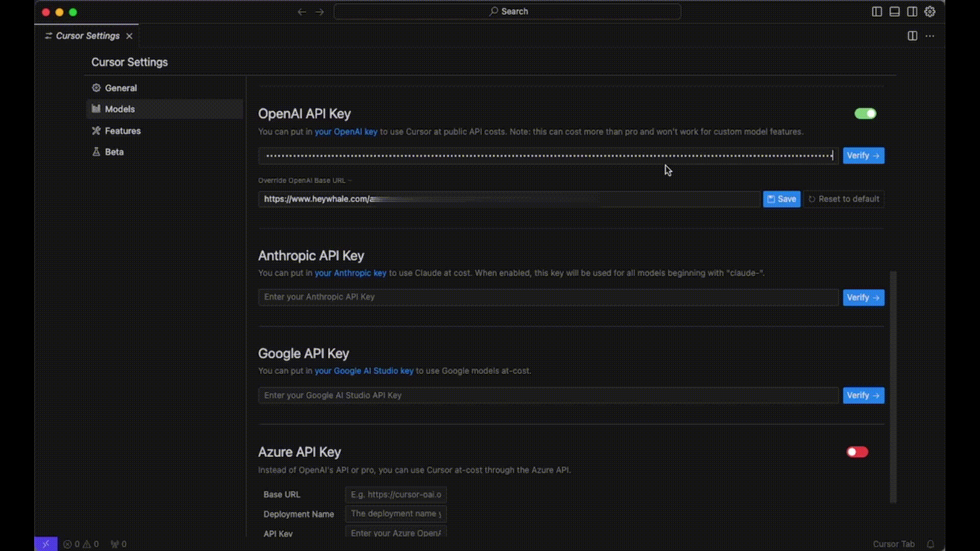Viewport: 980px width, 551px height.
Task: Enable the Azure API Key toggle
Action: click(857, 452)
